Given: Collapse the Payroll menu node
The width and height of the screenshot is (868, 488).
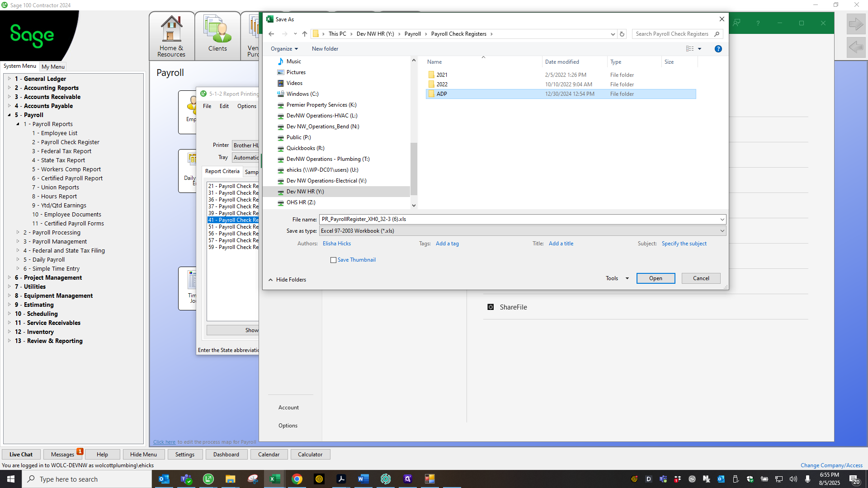Looking at the screenshot, I should [9, 115].
